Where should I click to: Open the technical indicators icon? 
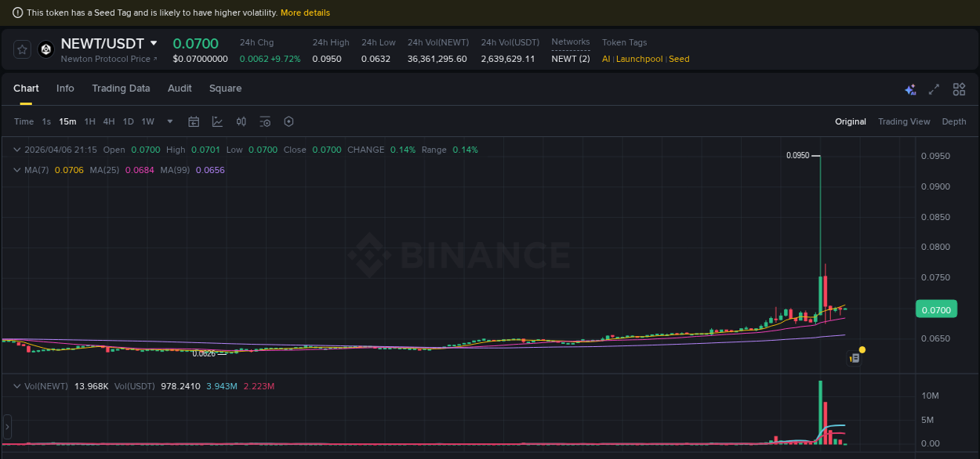tap(217, 121)
